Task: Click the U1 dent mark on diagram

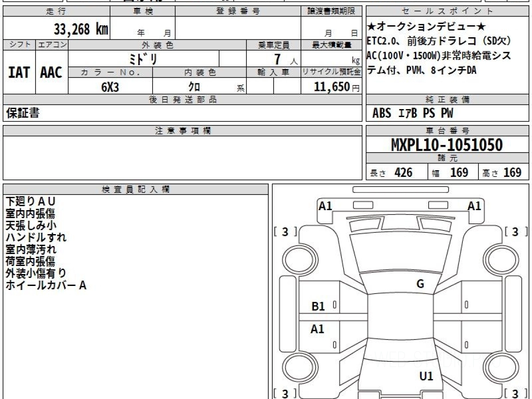Action: [426, 376]
